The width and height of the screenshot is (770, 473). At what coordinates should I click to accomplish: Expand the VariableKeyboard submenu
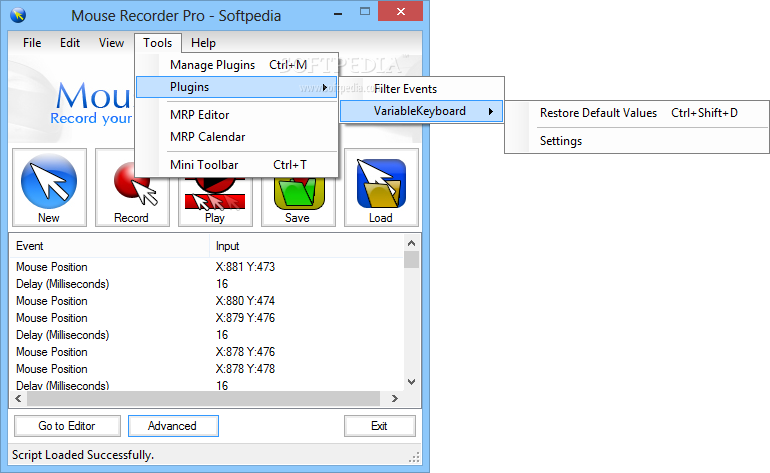(x=422, y=111)
